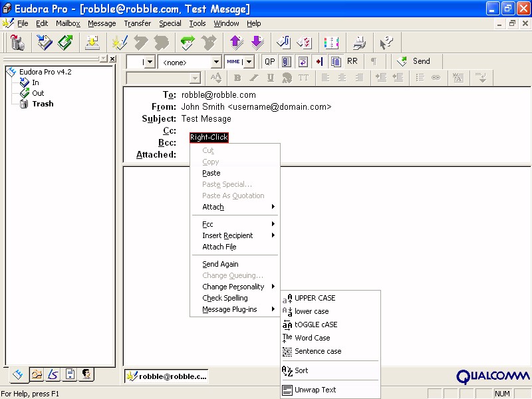532x399 pixels.
Task: Open the Mailbox menu
Action: [68, 23]
